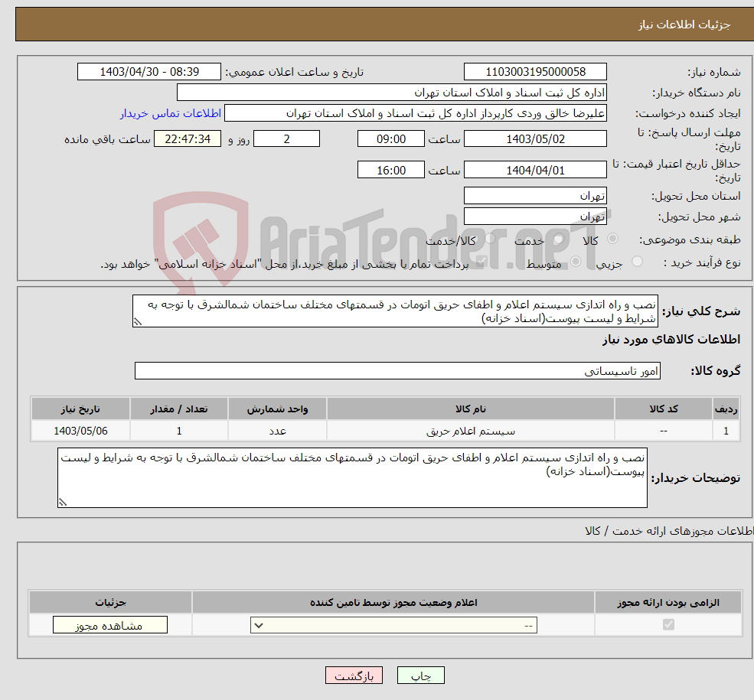
Task: Click the resize handle of توضیحات خریدار box
Action: tap(63, 502)
